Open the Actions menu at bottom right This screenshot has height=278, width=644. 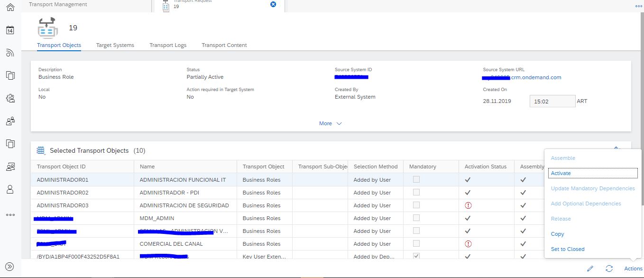633,269
